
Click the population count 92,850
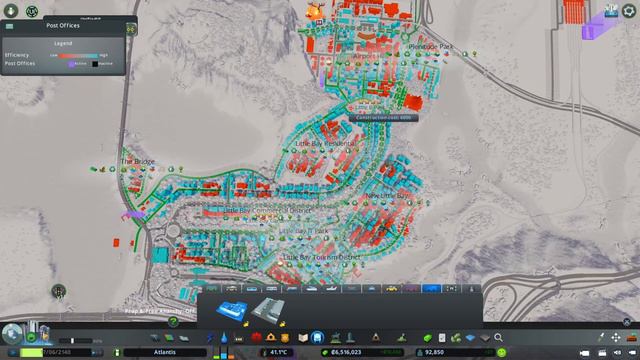(434, 352)
